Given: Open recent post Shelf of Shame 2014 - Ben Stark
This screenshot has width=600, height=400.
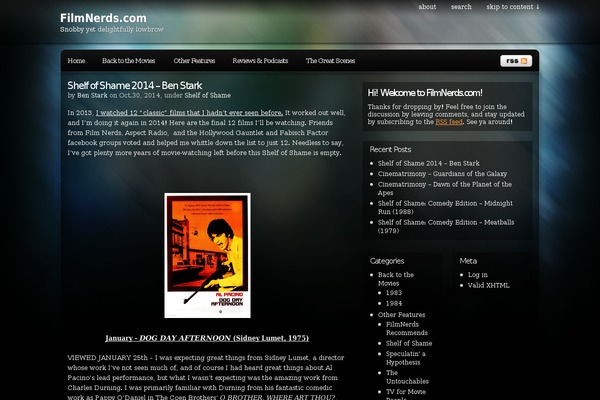Looking at the screenshot, I should pos(429,163).
